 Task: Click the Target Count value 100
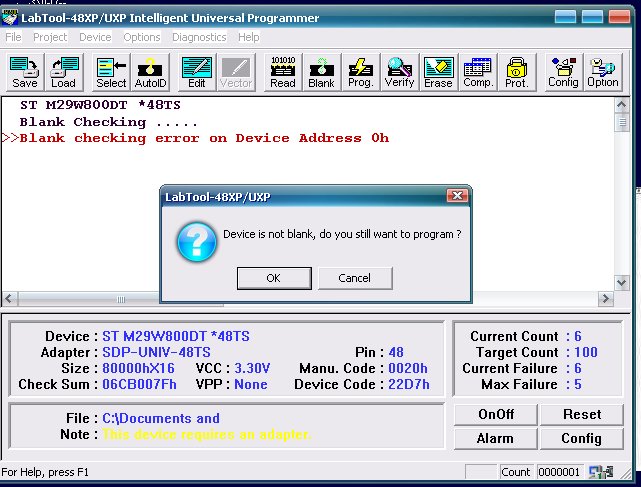pos(586,352)
